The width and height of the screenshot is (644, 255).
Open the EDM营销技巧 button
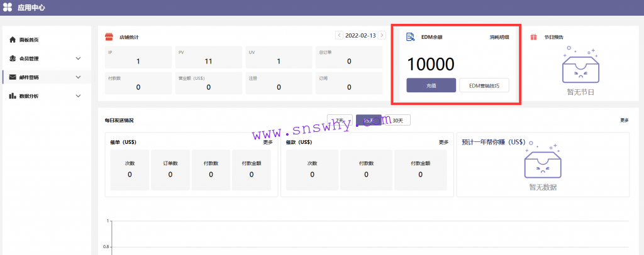tap(484, 85)
